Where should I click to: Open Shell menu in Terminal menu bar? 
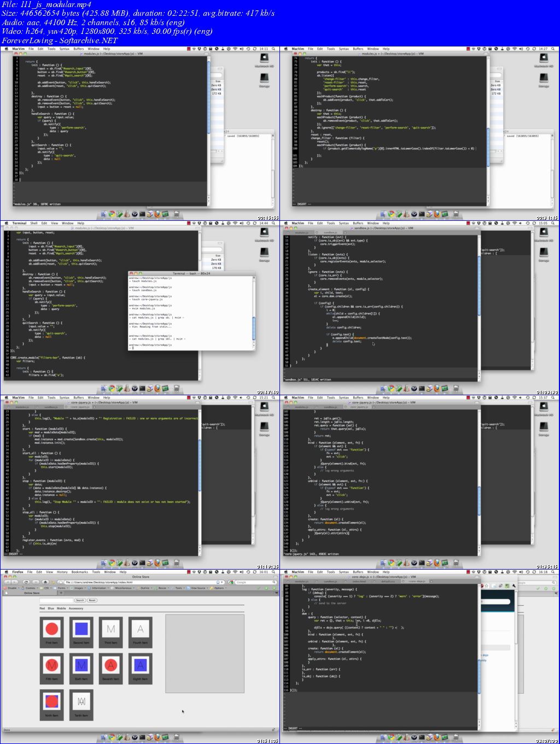[34, 223]
